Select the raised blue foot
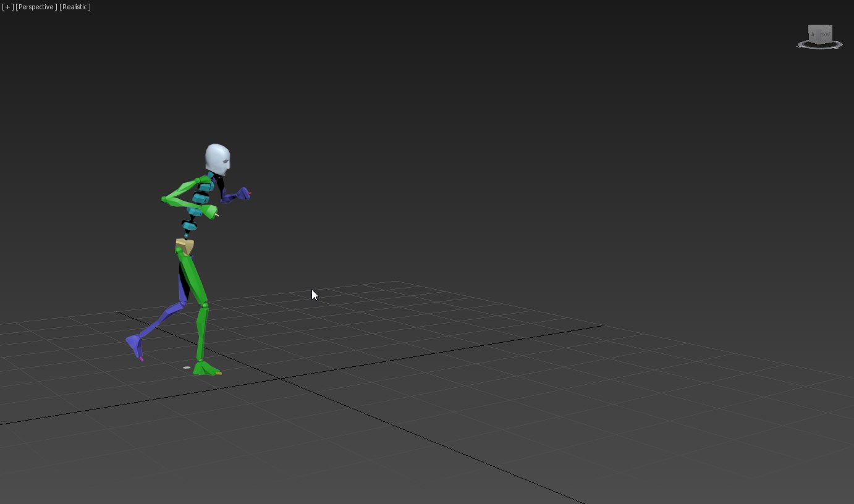 135,346
